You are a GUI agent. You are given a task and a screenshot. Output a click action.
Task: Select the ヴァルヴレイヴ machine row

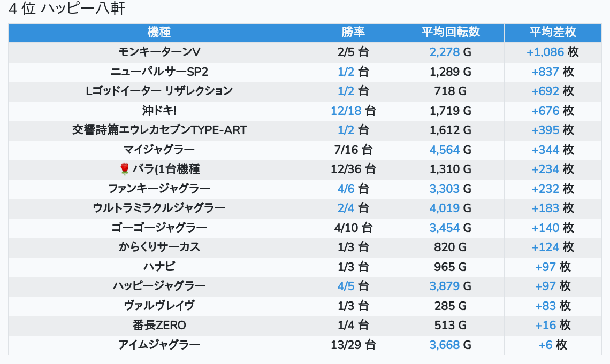click(x=305, y=306)
